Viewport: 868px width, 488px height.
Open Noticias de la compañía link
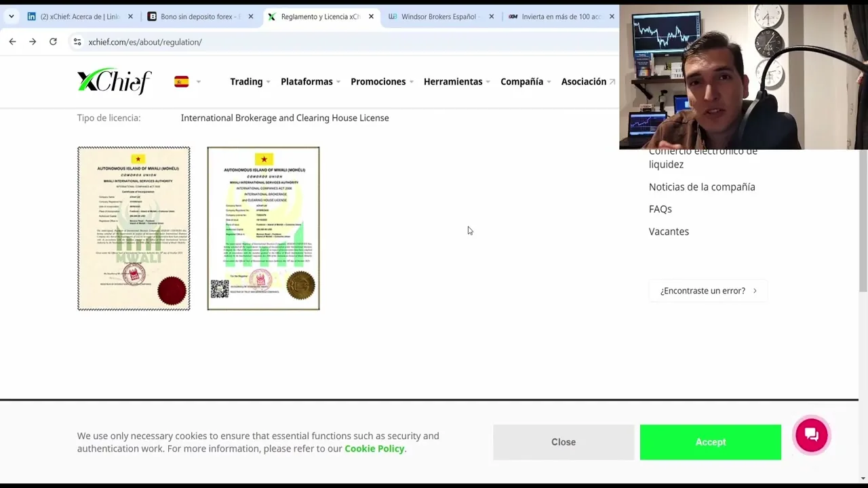tap(702, 187)
